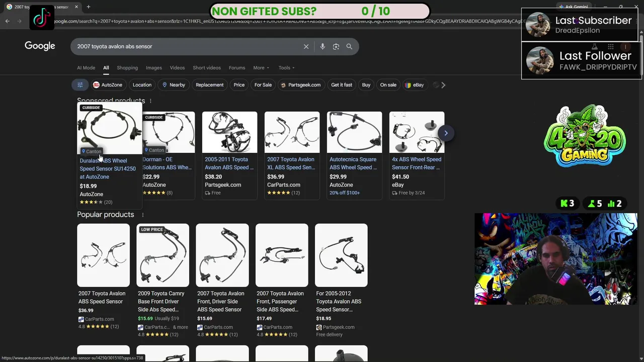Viewport: 644px width, 362px height.
Task: Open 2007 Toyota Avalon XL ABS listing
Action: point(291,163)
